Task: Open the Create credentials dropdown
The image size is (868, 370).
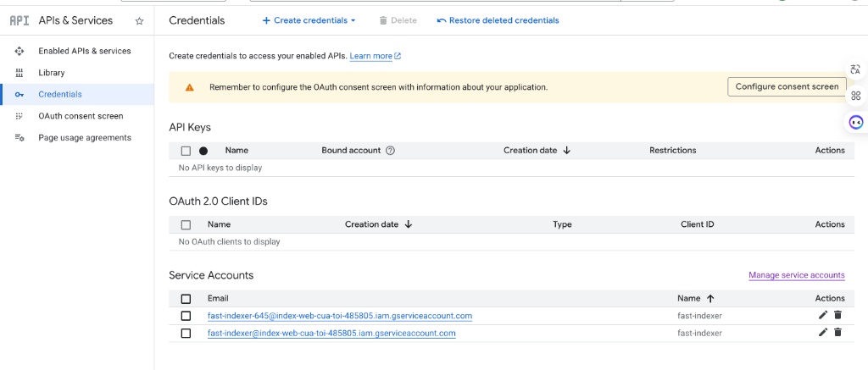Action: pyautogui.click(x=309, y=20)
